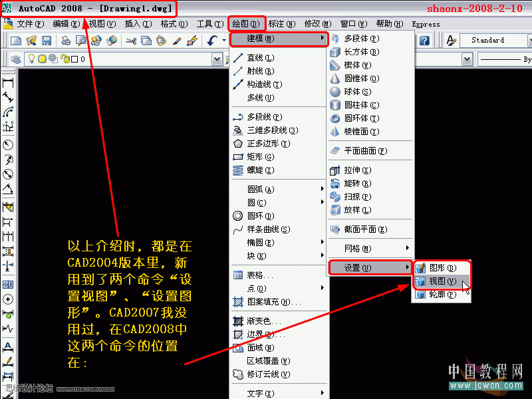532x399 pixels.
Task: Open the layer list dropdown arrow
Action: coord(217,59)
